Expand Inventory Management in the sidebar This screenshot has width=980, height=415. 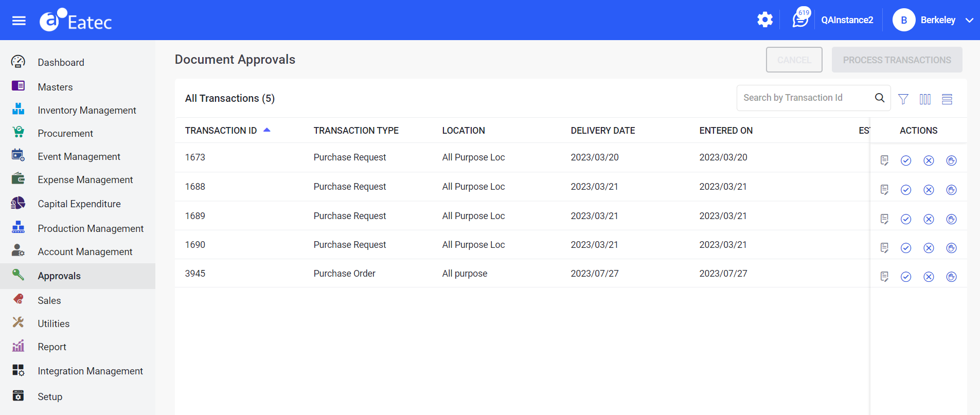coord(86,110)
